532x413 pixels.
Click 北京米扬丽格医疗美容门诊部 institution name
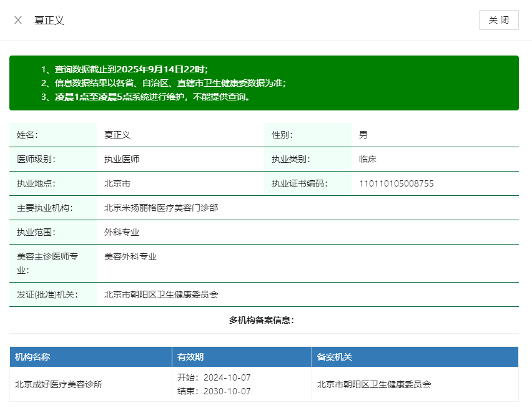pos(161,208)
